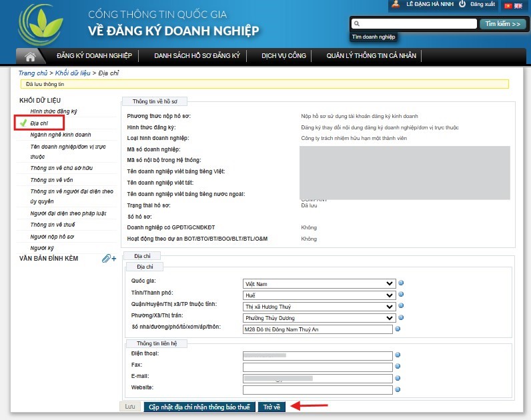Click the Home icon in navigation bar
Screen dimensions: 531x420
[x=30, y=56]
